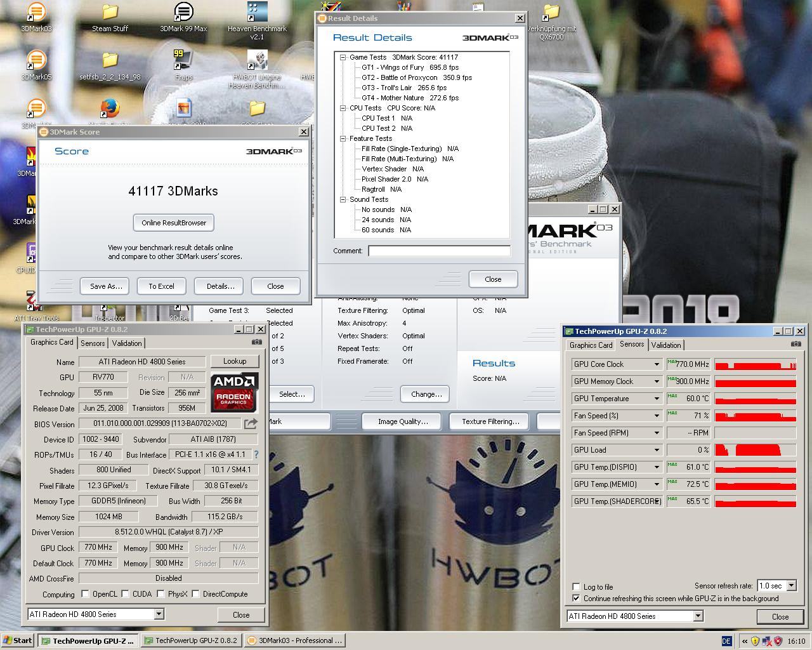Open the 3DMark03 desktop shortcut

point(36,17)
